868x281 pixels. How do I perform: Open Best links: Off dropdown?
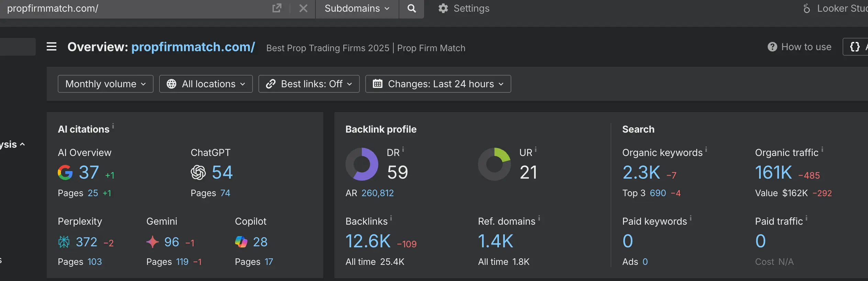[x=309, y=84]
